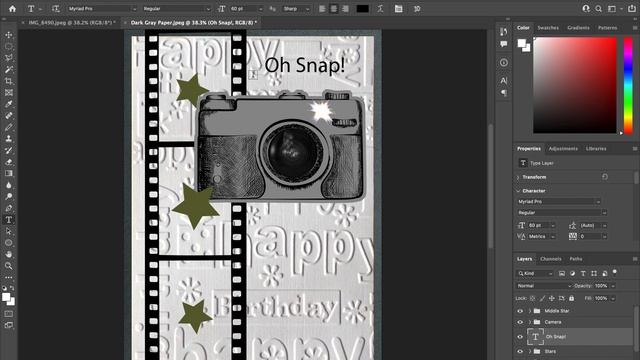
Task: Open the History panel icon in dock
Action: coord(504,32)
